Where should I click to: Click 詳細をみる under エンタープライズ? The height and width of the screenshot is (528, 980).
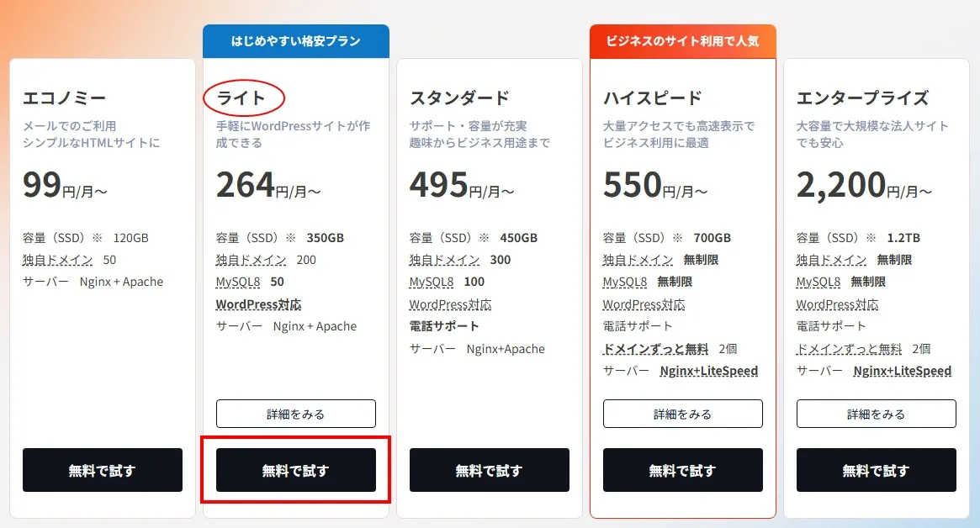pos(876,414)
